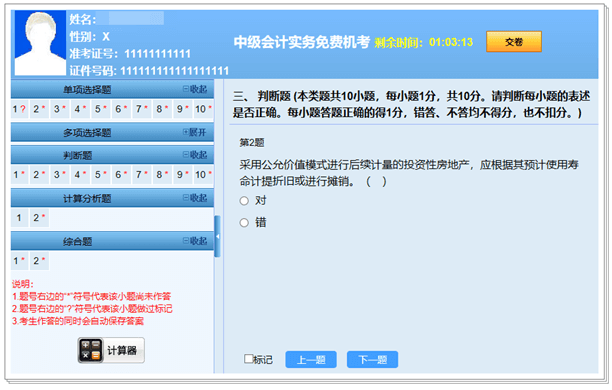Collapse the 单项选择题 section with 收起
The image size is (612, 390).
click(x=195, y=89)
